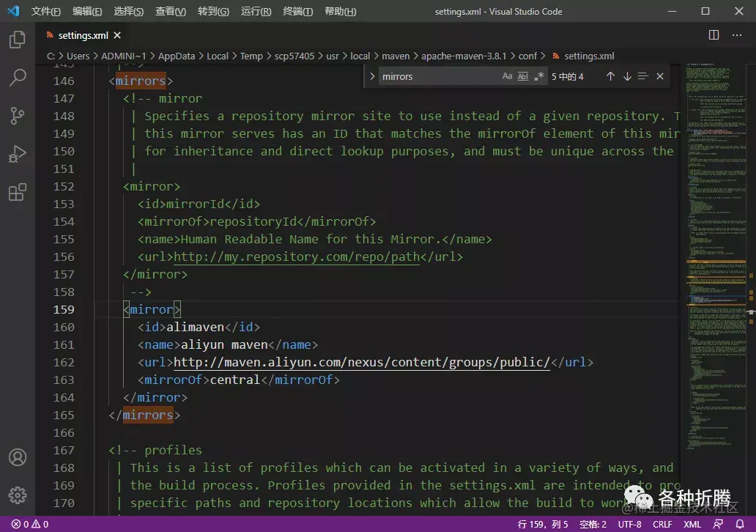Open notifications bell in status bar
The image size is (756, 532).
coord(740,524)
